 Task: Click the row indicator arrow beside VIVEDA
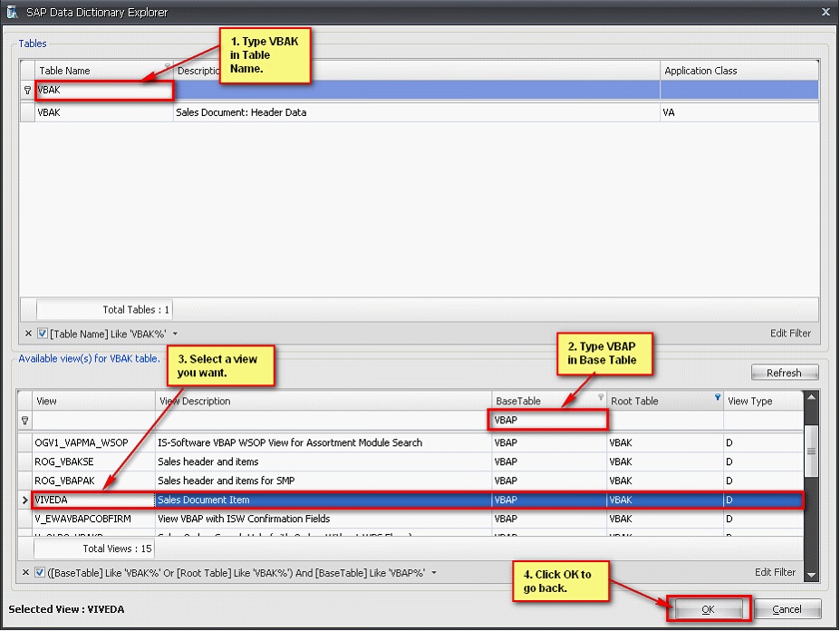point(24,500)
